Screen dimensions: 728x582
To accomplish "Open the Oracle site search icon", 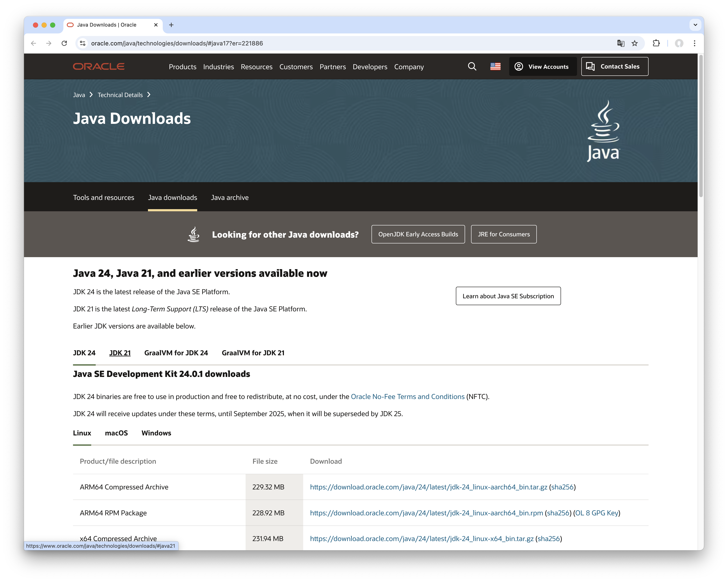I will (x=472, y=67).
